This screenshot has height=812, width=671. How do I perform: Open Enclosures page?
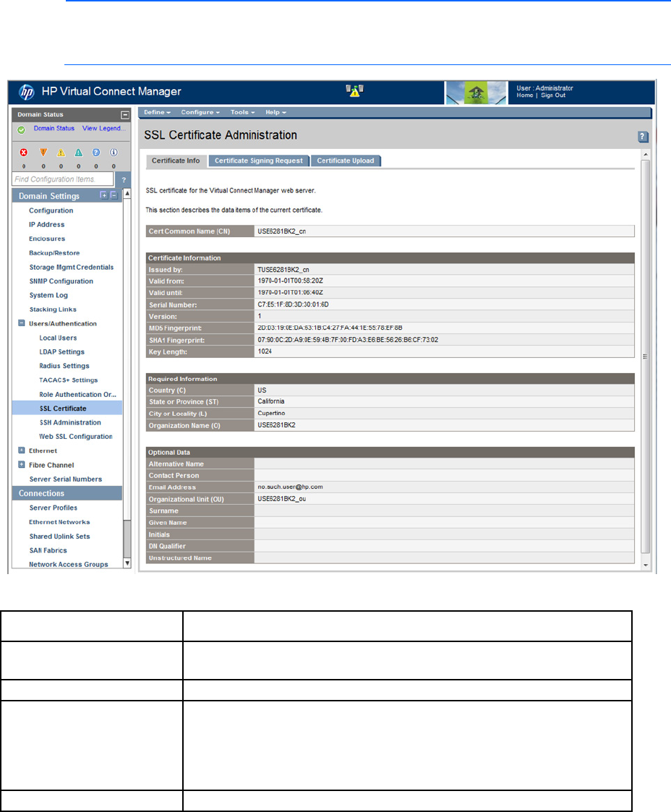click(x=47, y=239)
